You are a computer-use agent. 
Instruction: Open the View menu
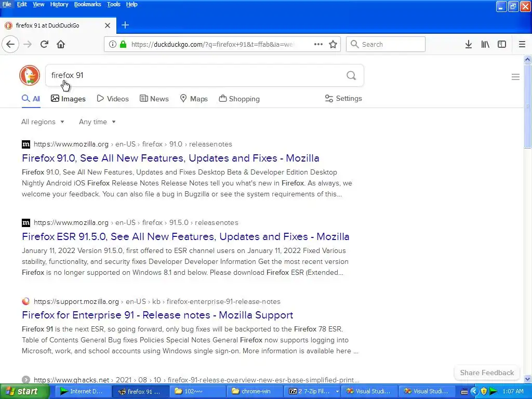(38, 4)
